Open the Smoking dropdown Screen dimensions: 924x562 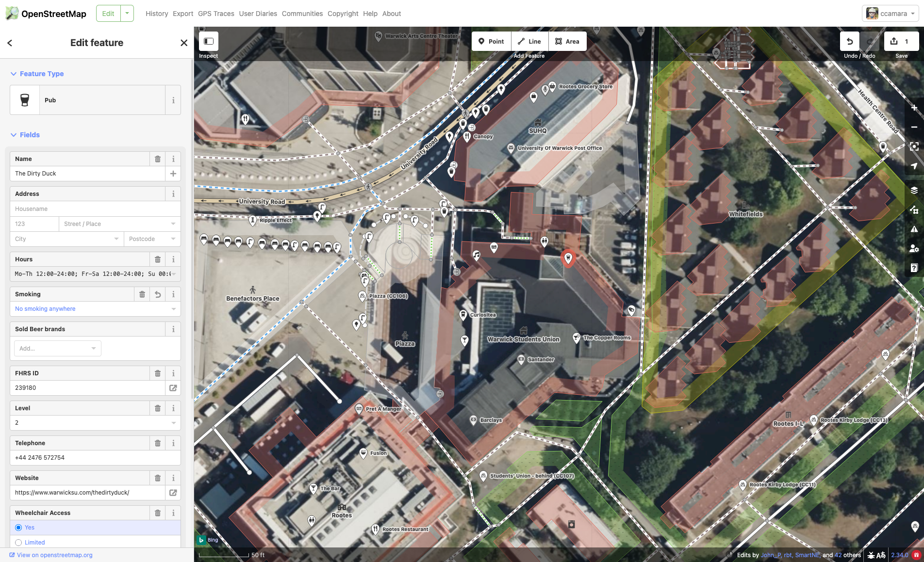coord(95,309)
